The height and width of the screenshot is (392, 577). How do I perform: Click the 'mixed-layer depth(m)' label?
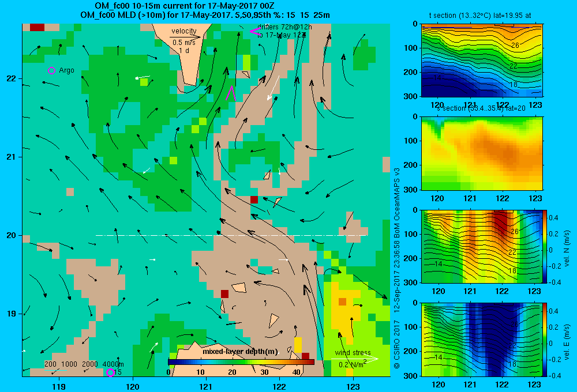pyautogui.click(x=240, y=352)
